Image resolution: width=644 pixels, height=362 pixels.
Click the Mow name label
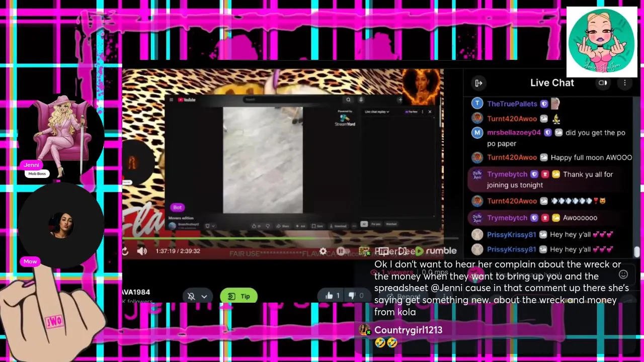[x=30, y=261]
